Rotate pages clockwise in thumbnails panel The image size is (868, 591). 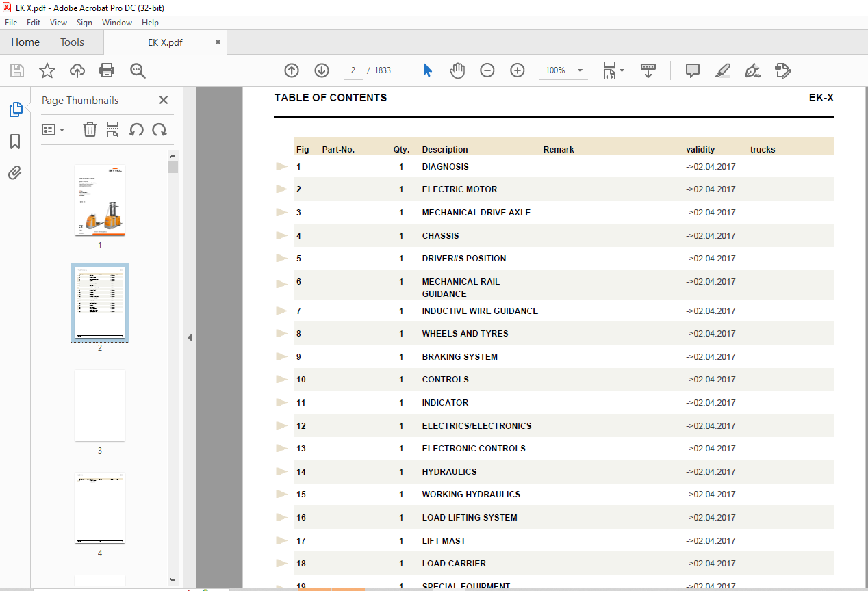click(x=159, y=129)
